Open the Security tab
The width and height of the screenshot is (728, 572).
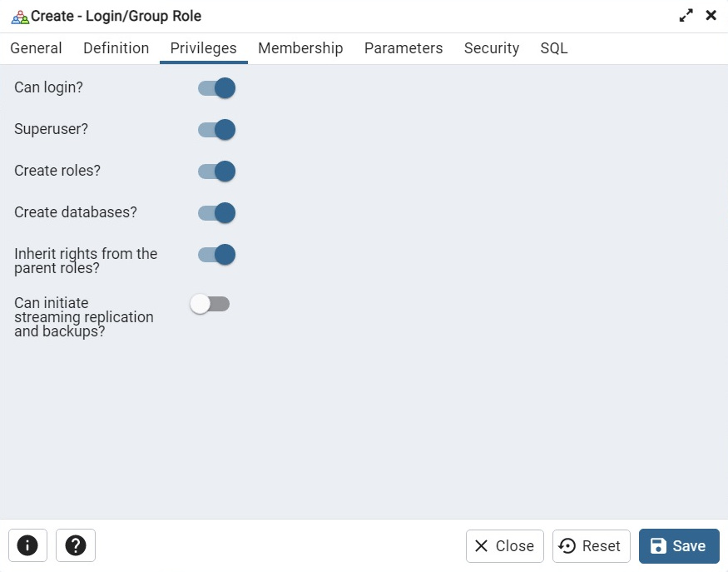point(492,48)
